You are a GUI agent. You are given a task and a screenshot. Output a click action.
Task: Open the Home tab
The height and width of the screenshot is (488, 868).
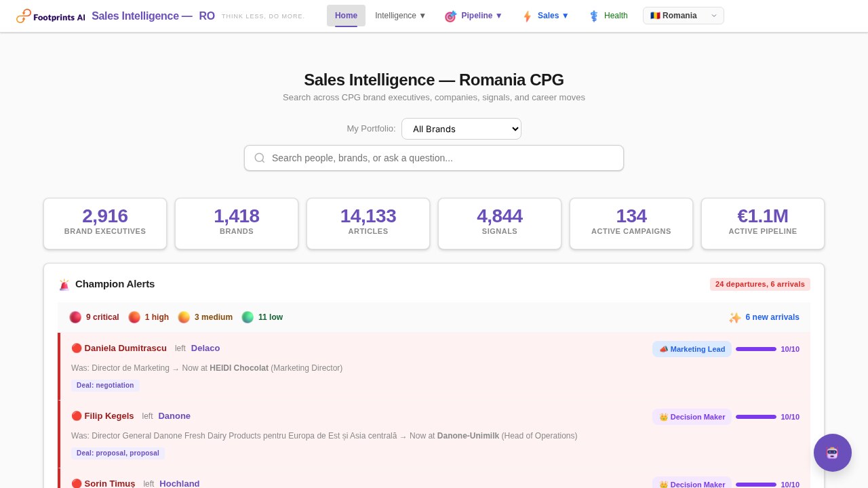pos(346,16)
